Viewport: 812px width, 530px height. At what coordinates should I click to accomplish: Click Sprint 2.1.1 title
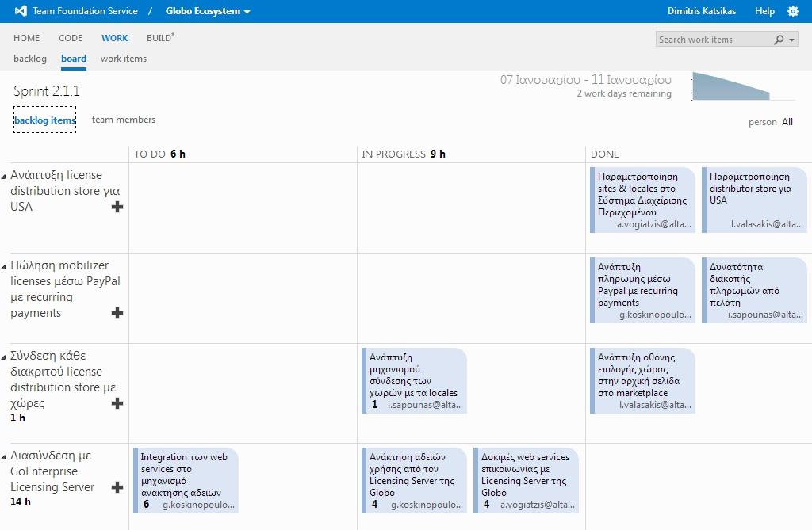47,91
